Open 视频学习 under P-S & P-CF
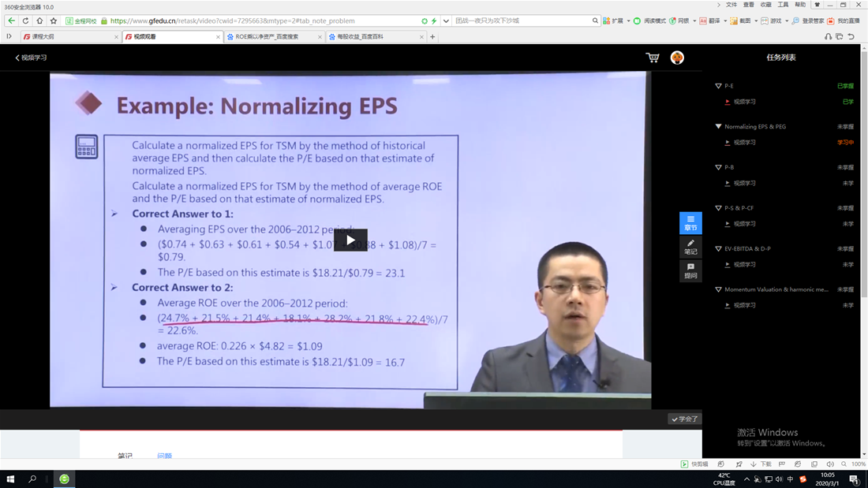This screenshot has width=868, height=488. point(745,224)
